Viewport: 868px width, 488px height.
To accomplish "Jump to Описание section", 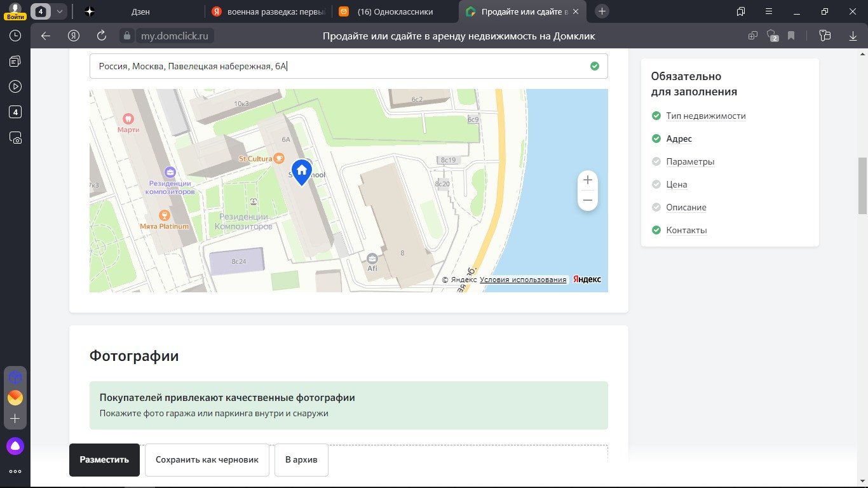I will pos(686,207).
